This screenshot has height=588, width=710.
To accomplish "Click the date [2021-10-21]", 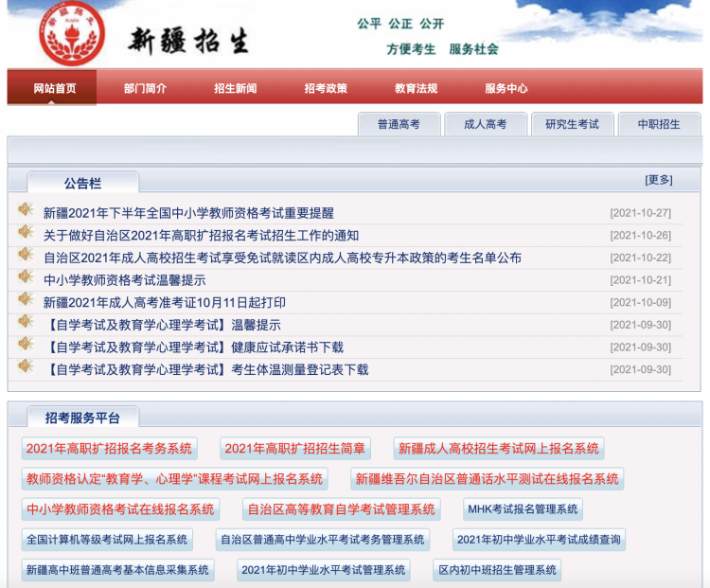I will tap(640, 280).
